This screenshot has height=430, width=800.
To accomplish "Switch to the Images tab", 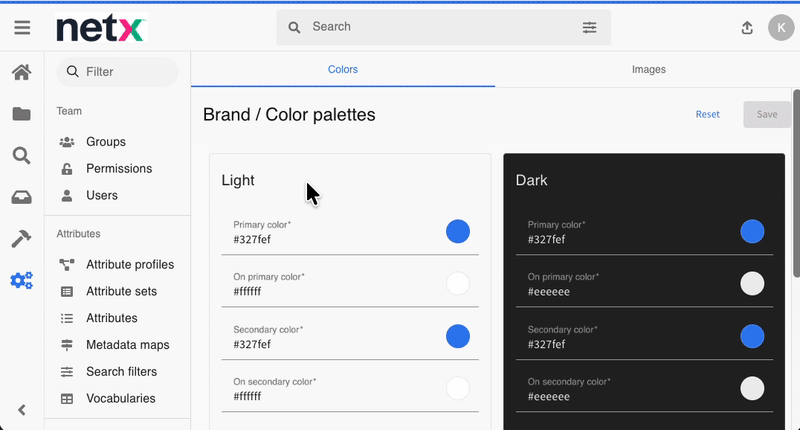I will click(648, 70).
